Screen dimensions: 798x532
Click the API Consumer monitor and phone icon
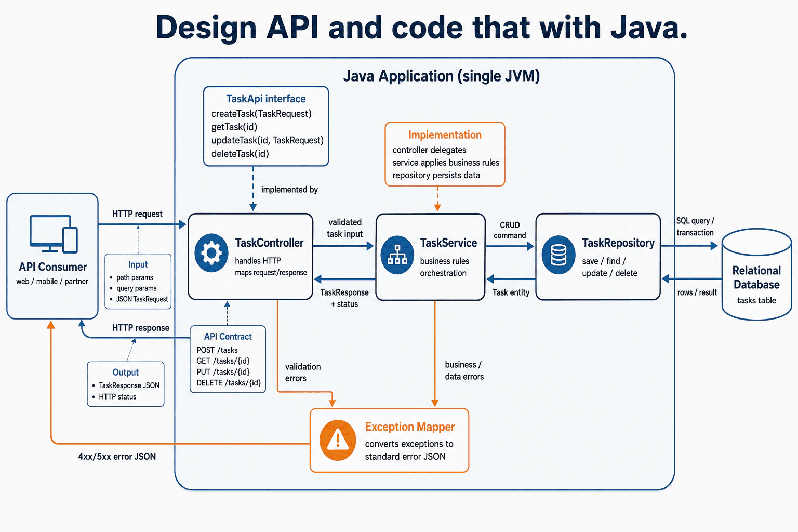(x=54, y=234)
